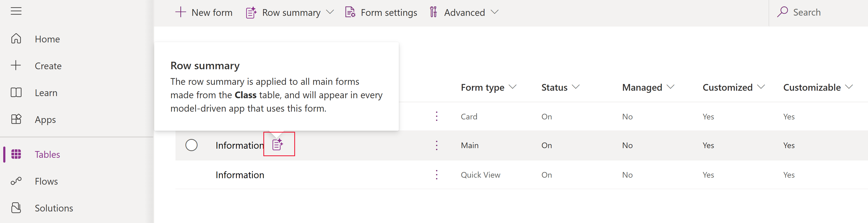Click the Row summary tooltip heading
The image size is (868, 223).
[205, 65]
